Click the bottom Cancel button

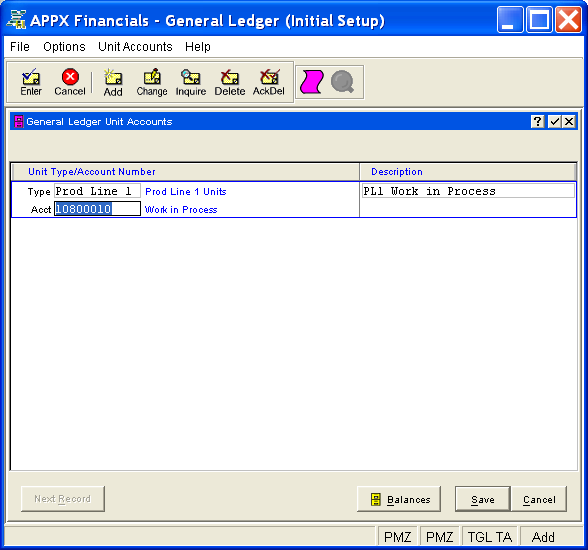539,499
